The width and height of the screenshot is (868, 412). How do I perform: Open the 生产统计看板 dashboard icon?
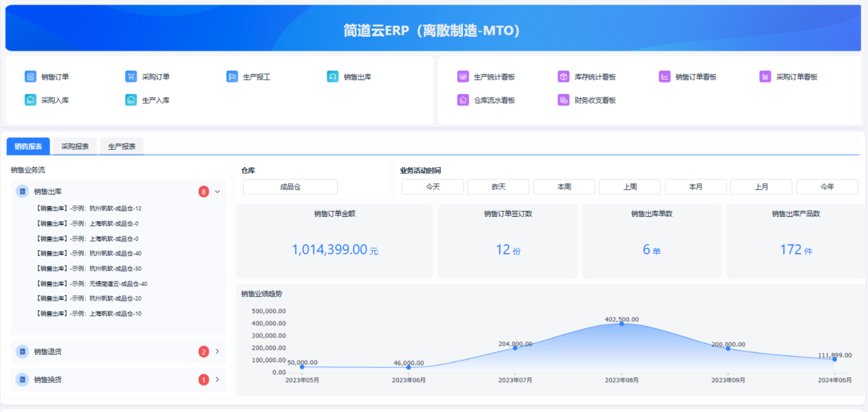tap(463, 76)
